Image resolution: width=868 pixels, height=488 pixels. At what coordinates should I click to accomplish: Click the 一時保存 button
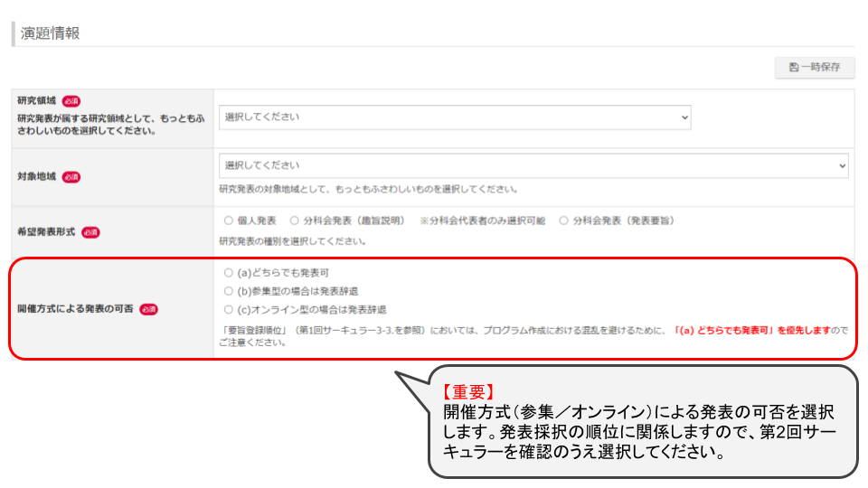(815, 68)
